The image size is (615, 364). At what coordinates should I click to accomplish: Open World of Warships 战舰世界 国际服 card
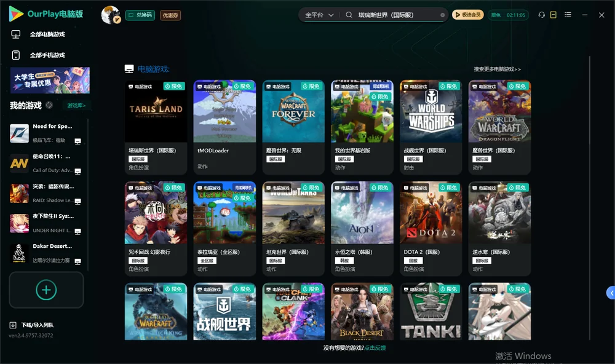click(430, 127)
